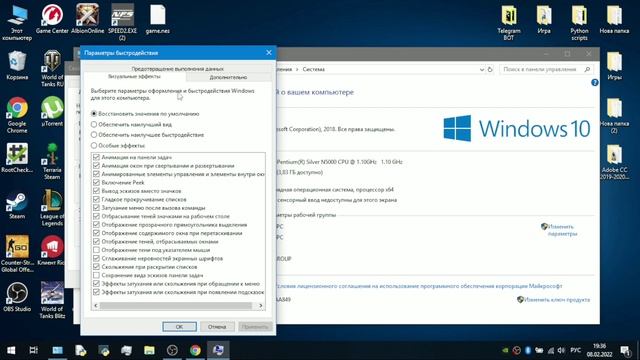Click Изменить ключ продукта link
Screen dimensions: 640x360
coord(557,300)
